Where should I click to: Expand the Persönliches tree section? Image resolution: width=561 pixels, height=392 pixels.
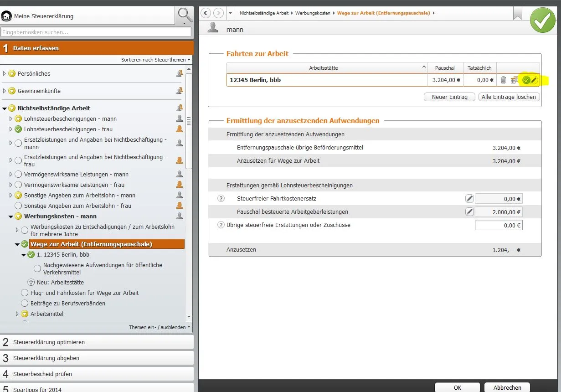pyautogui.click(x=5, y=74)
